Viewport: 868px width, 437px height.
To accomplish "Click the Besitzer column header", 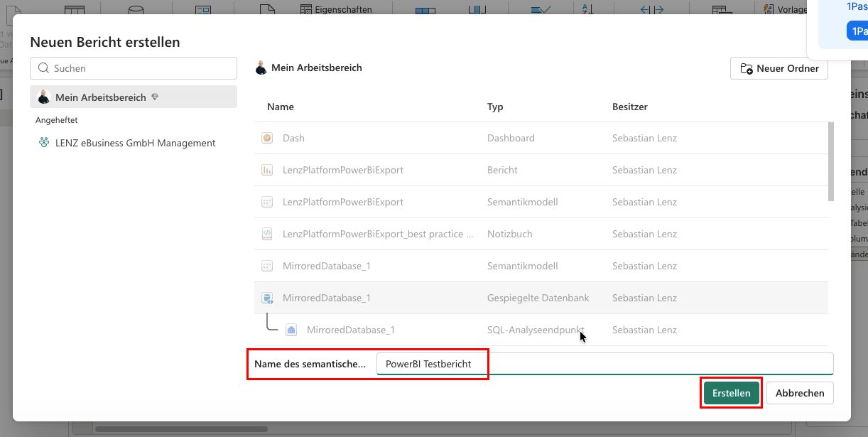I will click(630, 107).
